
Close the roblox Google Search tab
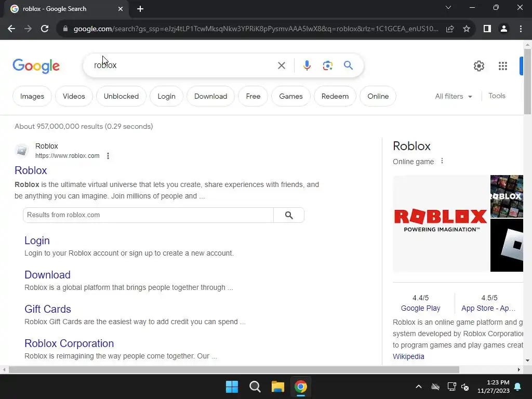tap(121, 9)
